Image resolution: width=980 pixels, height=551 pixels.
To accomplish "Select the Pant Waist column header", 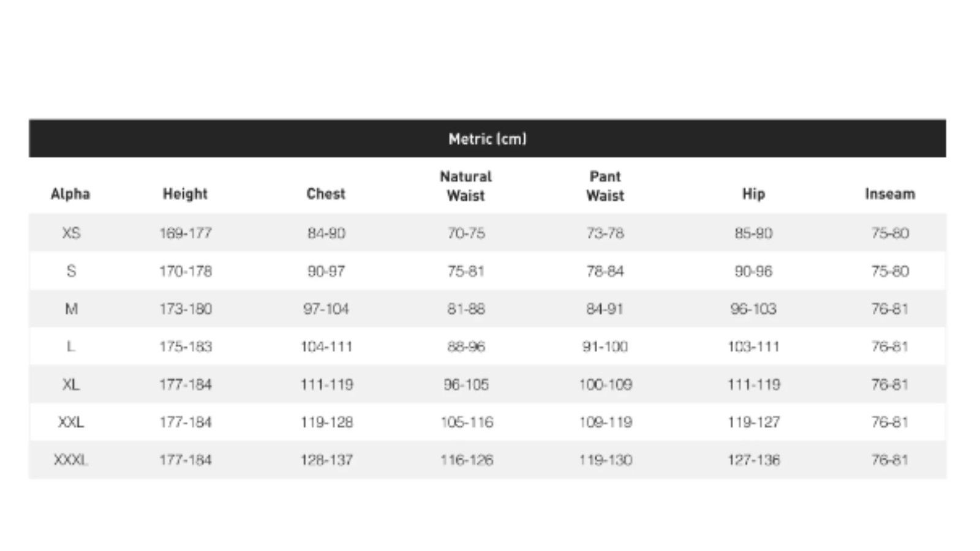I will 605,186.
